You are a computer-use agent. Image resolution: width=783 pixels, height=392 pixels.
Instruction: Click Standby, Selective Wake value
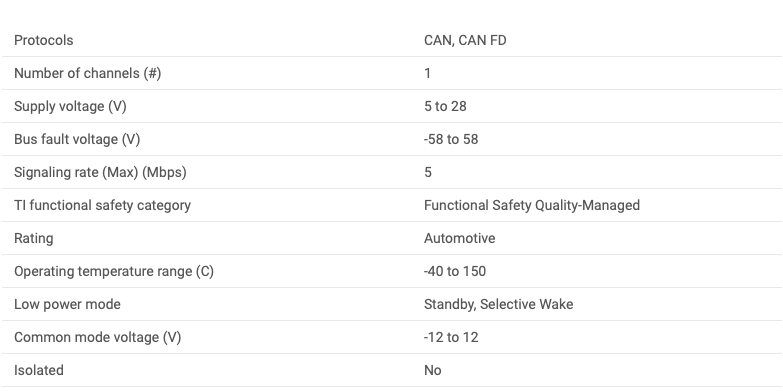click(x=498, y=304)
